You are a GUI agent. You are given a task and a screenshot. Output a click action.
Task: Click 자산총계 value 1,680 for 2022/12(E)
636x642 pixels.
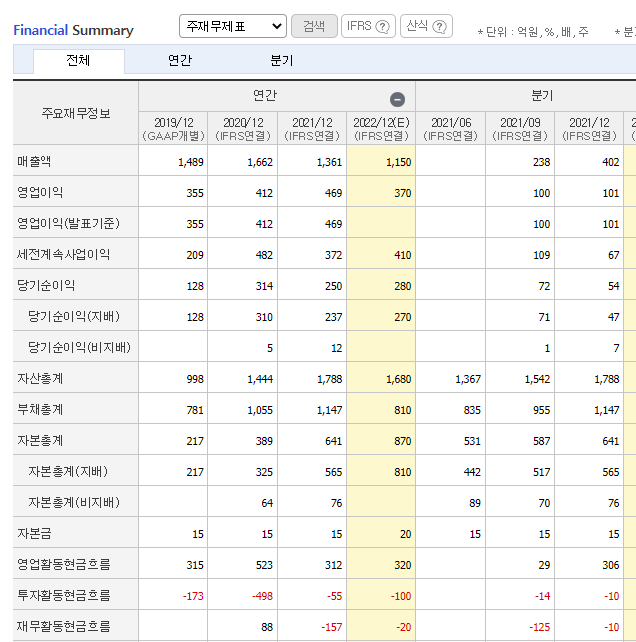[398, 379]
